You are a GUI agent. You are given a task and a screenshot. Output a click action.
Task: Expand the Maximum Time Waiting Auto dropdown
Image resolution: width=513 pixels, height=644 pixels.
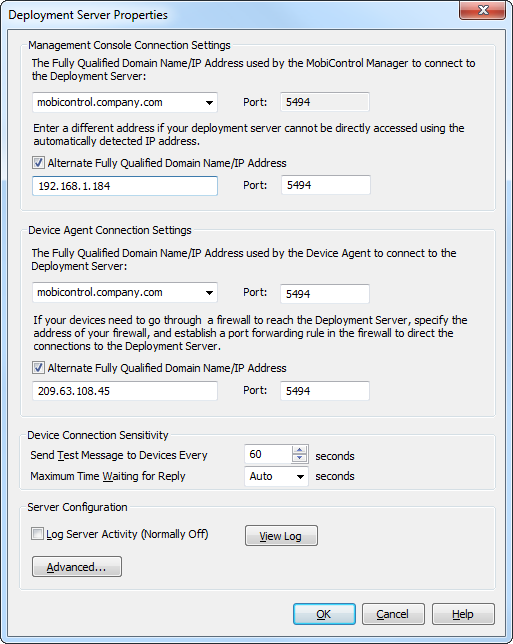pos(301,477)
